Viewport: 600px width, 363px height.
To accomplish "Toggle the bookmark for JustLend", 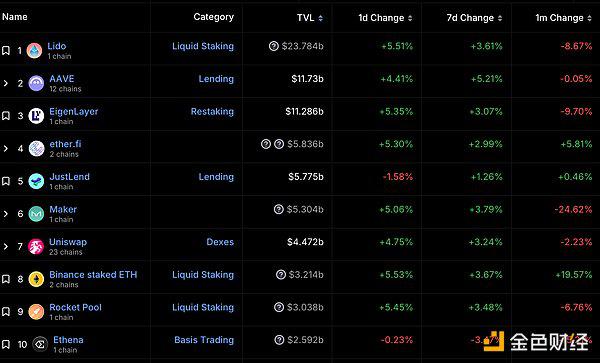I will click(6, 181).
